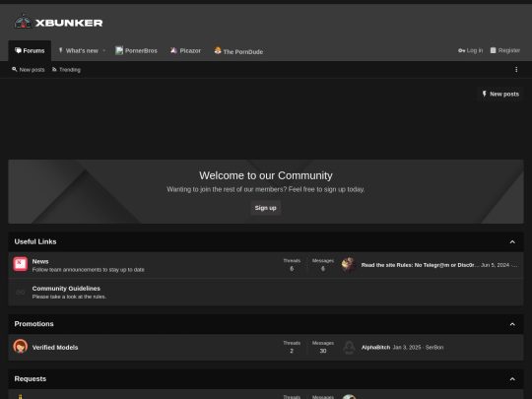Expand the What's new dropdown arrow

coord(104,50)
